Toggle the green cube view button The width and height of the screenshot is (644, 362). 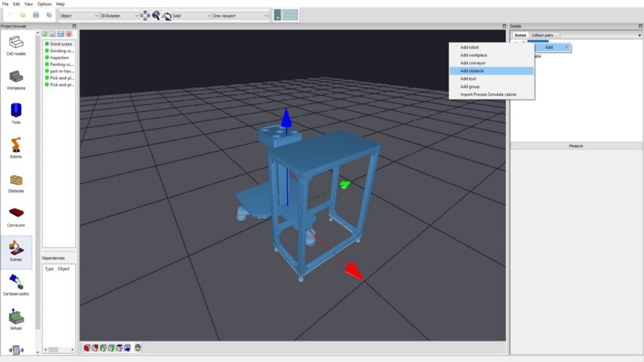[103, 348]
